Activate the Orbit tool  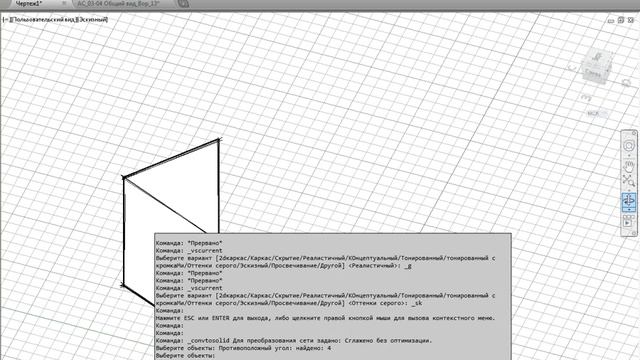[629, 200]
